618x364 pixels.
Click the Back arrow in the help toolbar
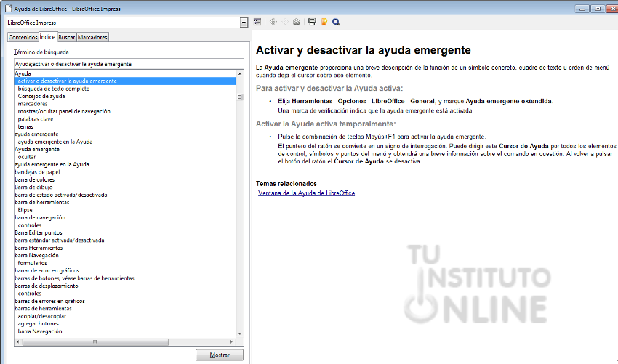[x=273, y=22]
